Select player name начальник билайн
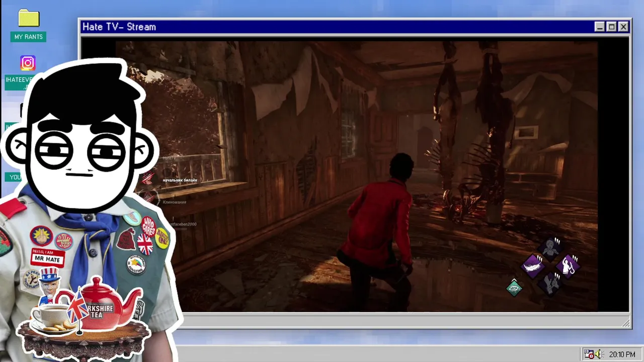Image resolution: width=644 pixels, height=362 pixels. (180, 180)
